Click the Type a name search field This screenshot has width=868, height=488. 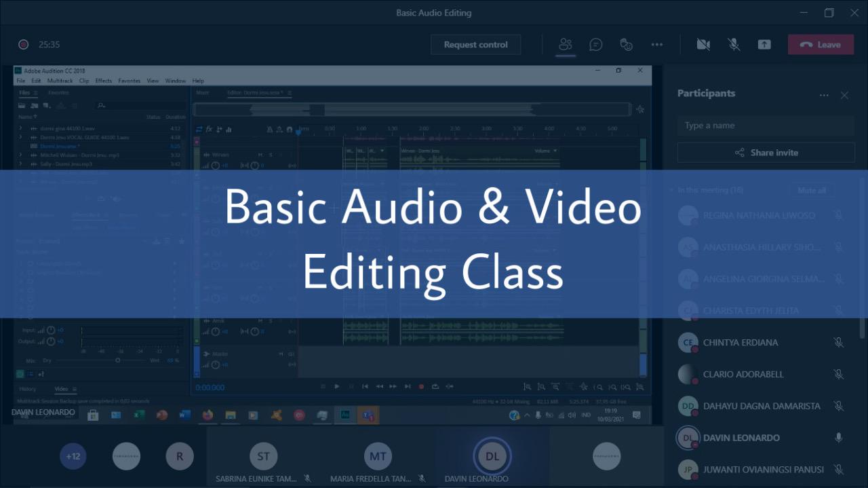click(x=766, y=126)
